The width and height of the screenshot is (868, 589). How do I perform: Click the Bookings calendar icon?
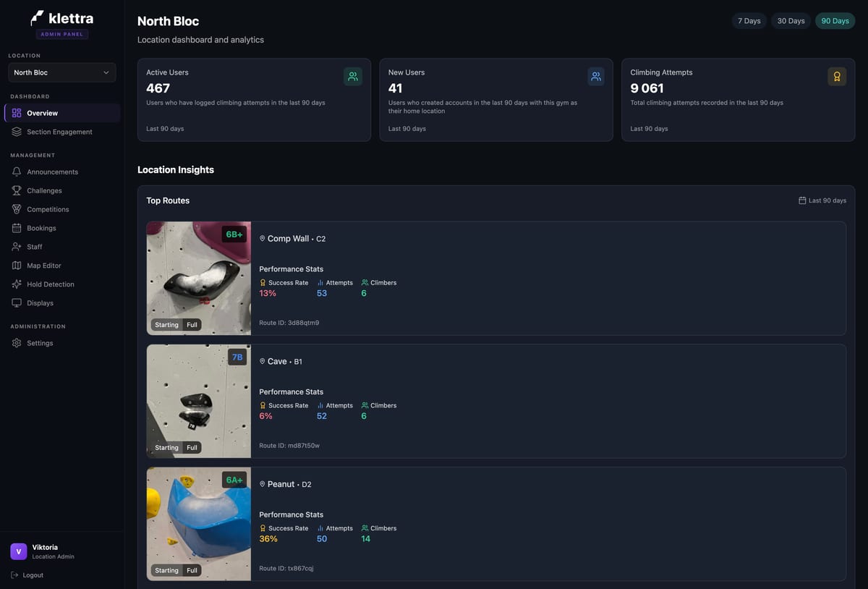tap(17, 228)
